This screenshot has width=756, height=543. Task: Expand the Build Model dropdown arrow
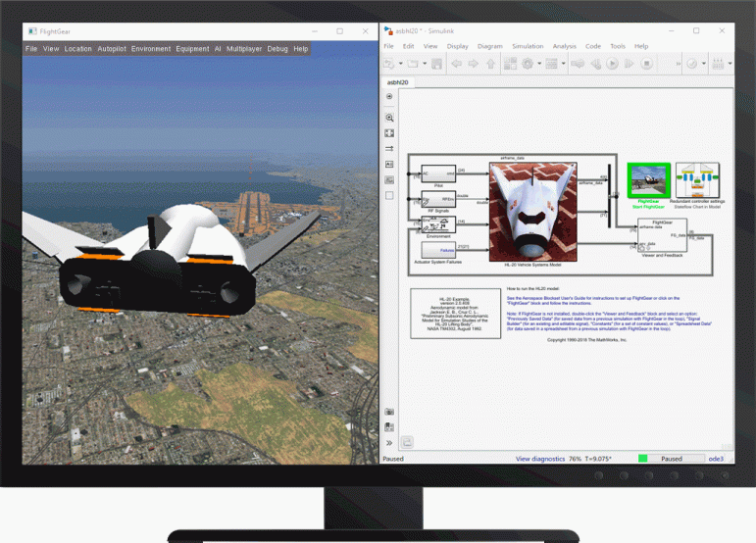(730, 64)
